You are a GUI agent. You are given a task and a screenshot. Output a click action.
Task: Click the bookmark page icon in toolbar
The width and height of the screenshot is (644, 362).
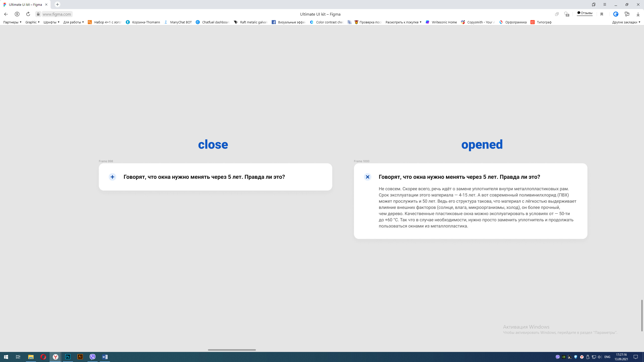(602, 14)
